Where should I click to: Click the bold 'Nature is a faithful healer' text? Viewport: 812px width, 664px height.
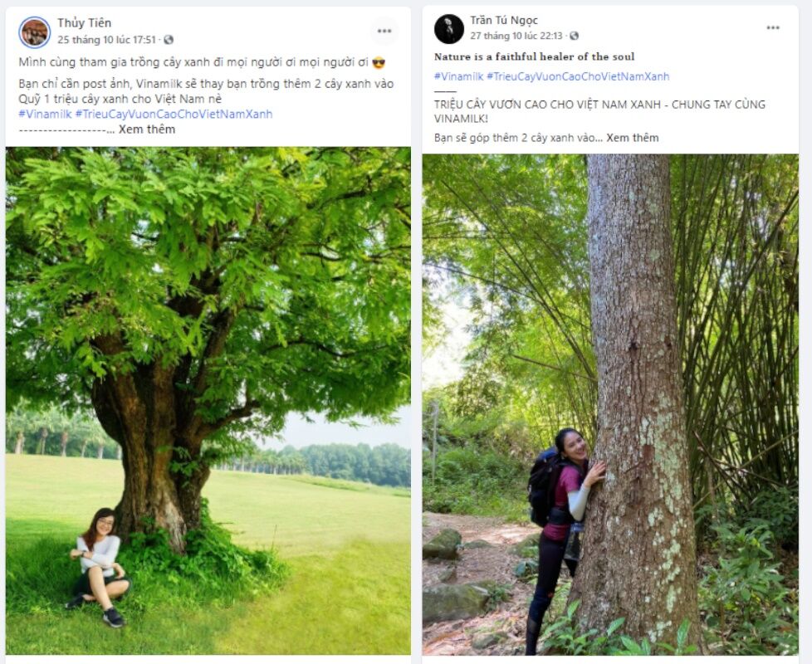(x=534, y=56)
